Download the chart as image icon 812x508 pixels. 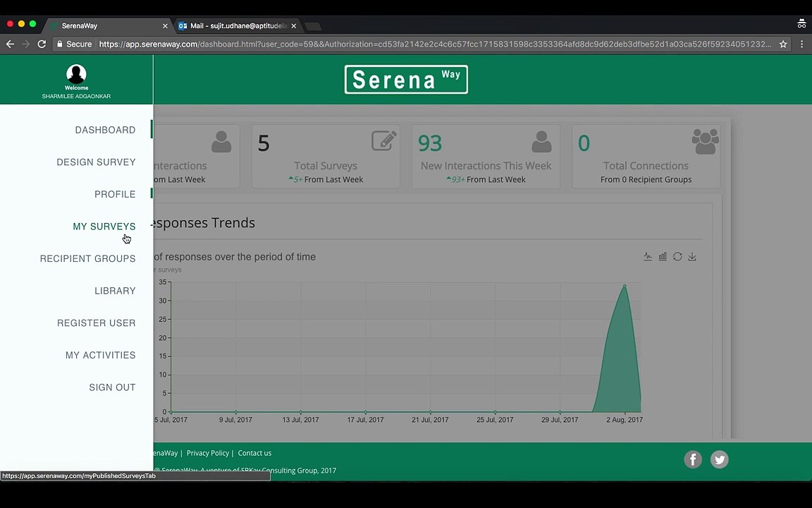[x=692, y=257]
